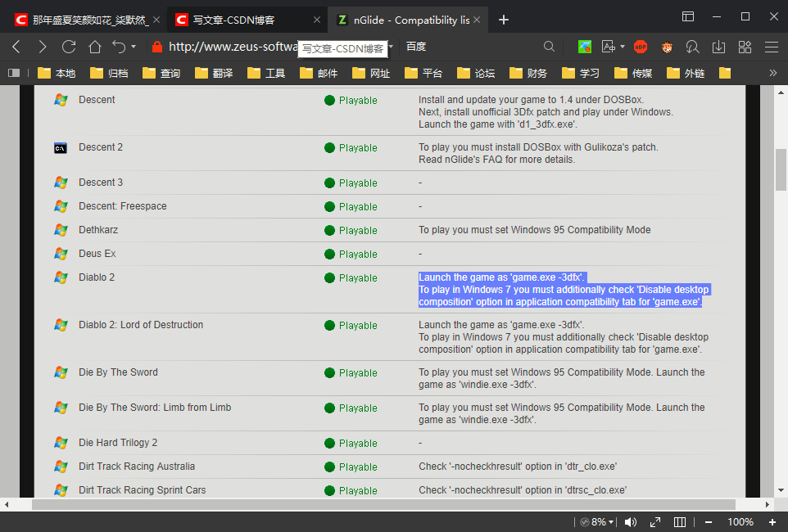Click the game name "Dirt Track Racing Australia"
Screen dimensions: 788x532
[137, 467]
